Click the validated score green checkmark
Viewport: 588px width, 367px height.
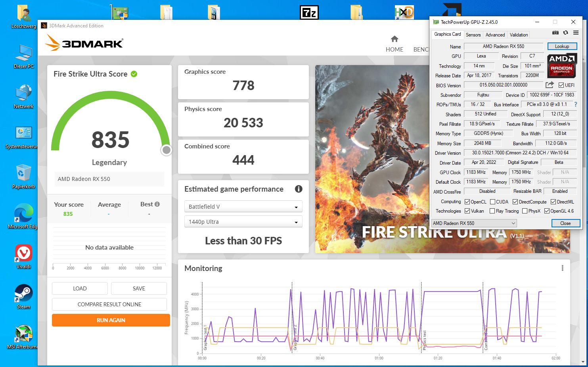(134, 74)
